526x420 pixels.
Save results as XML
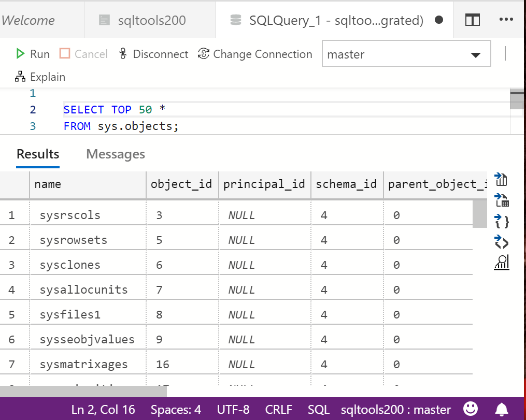(x=501, y=242)
